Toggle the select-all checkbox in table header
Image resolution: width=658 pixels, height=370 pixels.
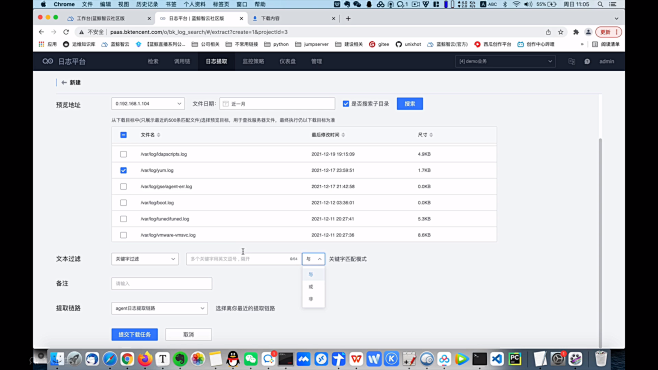pyautogui.click(x=123, y=135)
